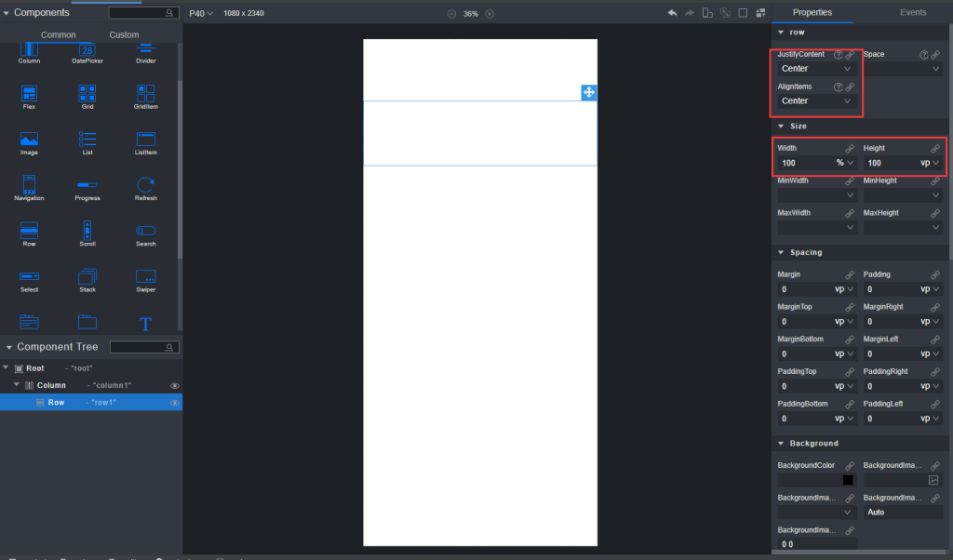This screenshot has height=560, width=953.
Task: Collapse the Column tree node
Action: 17,385
